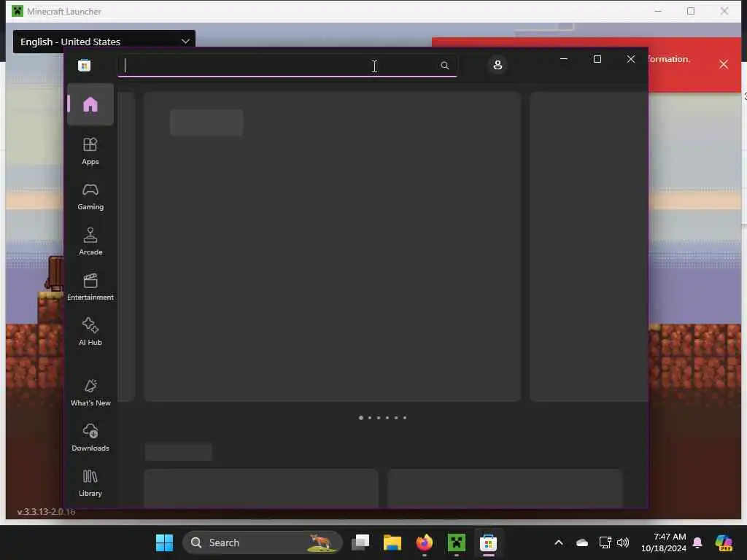Open File Explorer from the taskbar

392,542
